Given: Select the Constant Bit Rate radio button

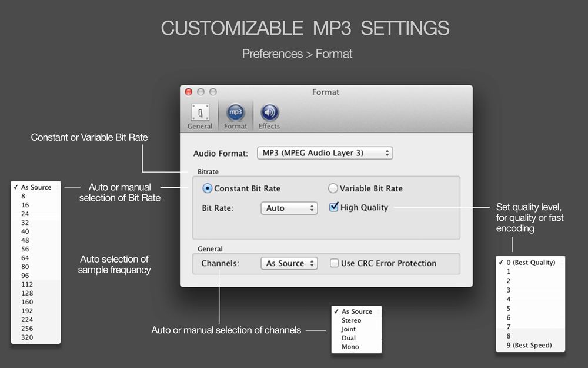Looking at the screenshot, I should (207, 188).
